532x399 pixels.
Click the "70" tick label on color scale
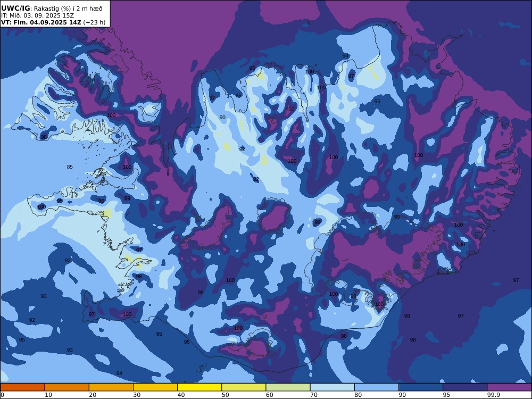pyautogui.click(x=314, y=395)
